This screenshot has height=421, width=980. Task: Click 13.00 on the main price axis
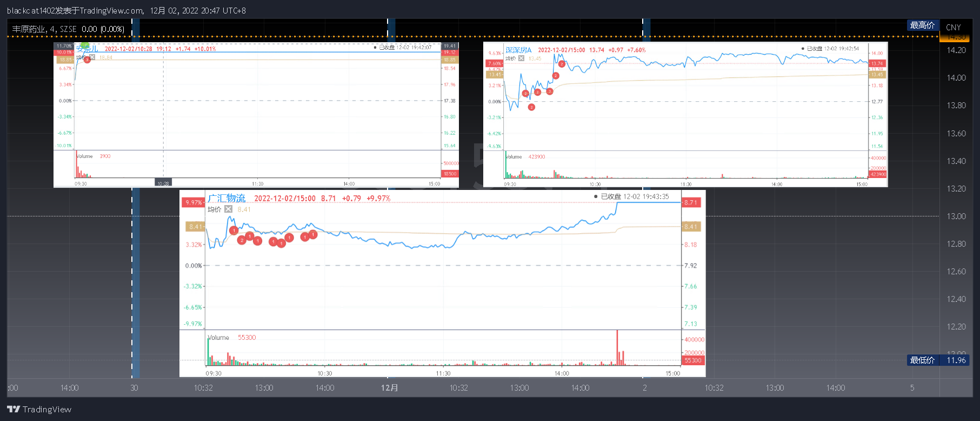click(956, 216)
